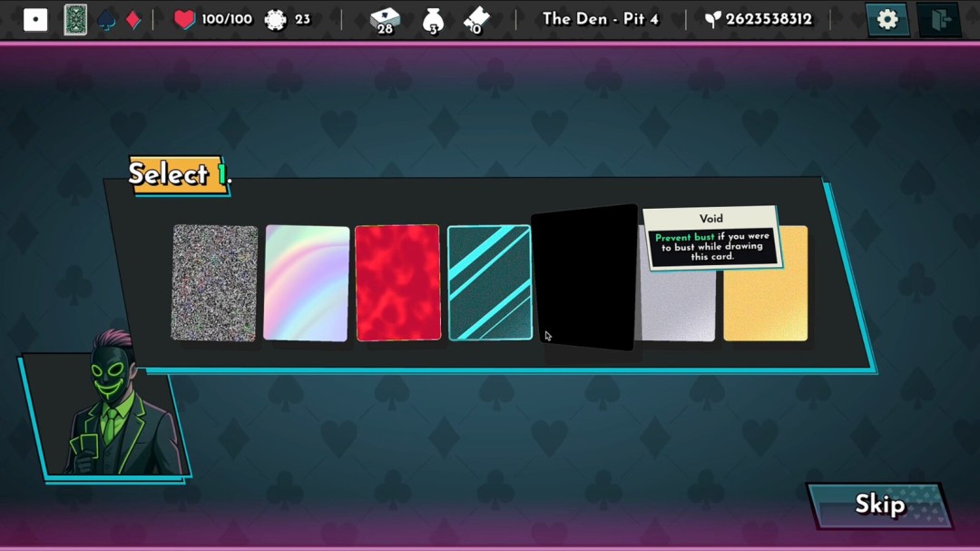Click the poker chip currency icon
The width and height of the screenshot is (980, 551).
tap(275, 20)
